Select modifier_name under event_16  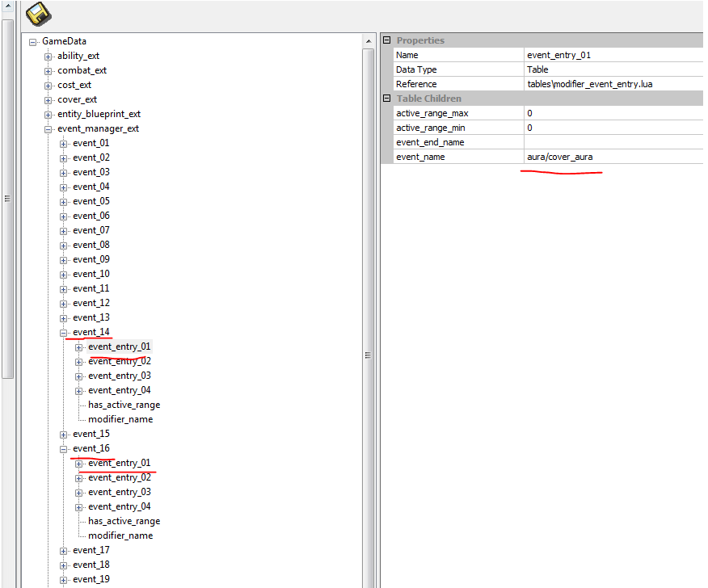click(120, 535)
